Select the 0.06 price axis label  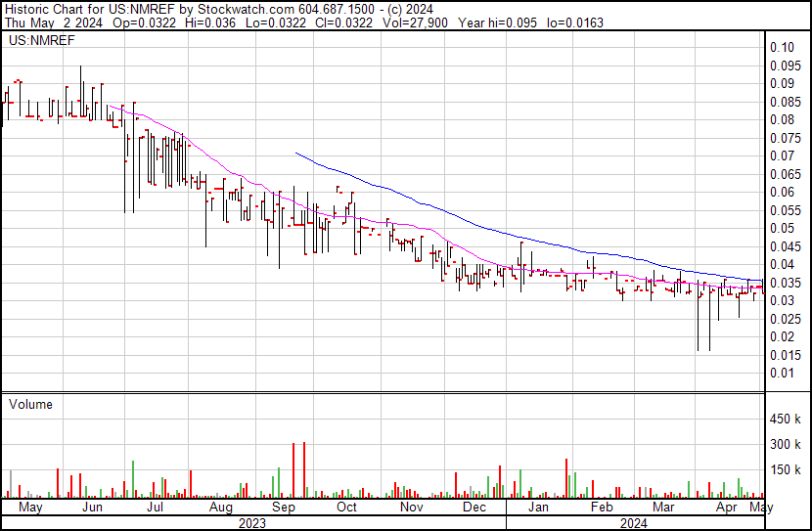[x=782, y=192]
